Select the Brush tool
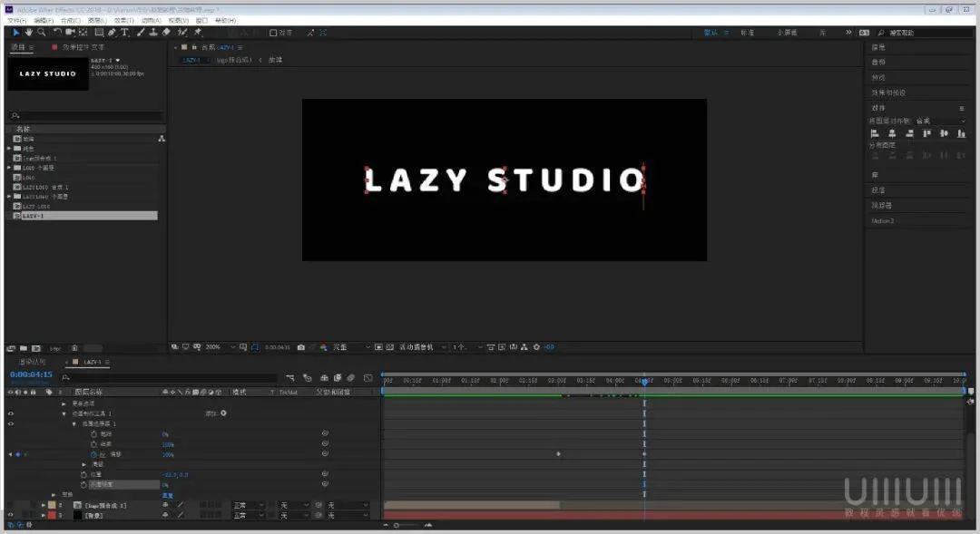 [141, 33]
